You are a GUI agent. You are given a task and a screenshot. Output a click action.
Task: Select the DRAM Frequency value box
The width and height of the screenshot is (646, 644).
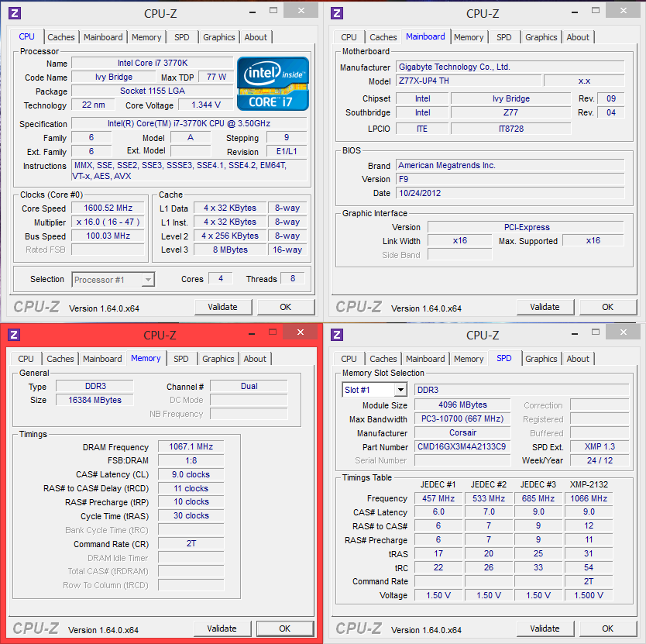point(191,447)
